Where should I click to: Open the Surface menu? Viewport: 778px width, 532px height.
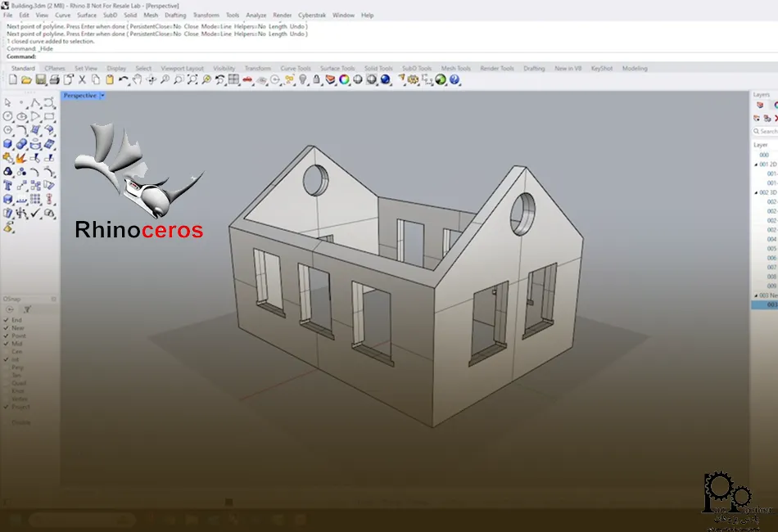(86, 15)
